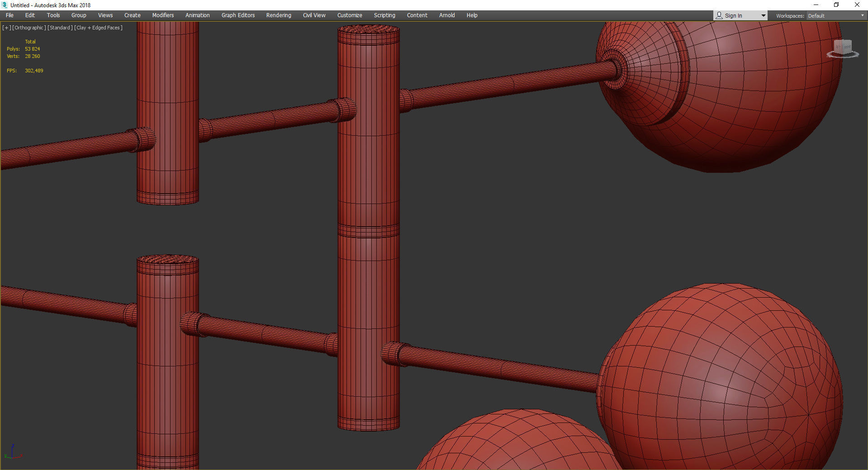The image size is (868, 470).
Task: Open the Help menu
Action: point(472,15)
